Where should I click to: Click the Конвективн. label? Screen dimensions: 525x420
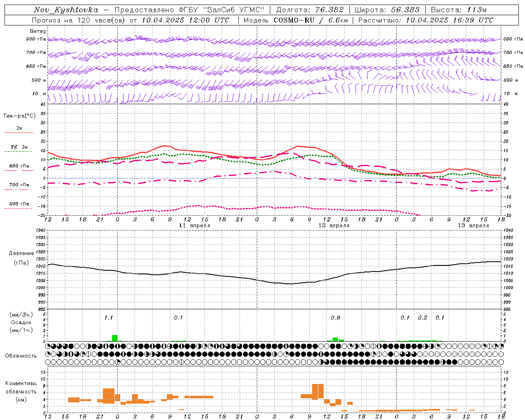click(21, 383)
